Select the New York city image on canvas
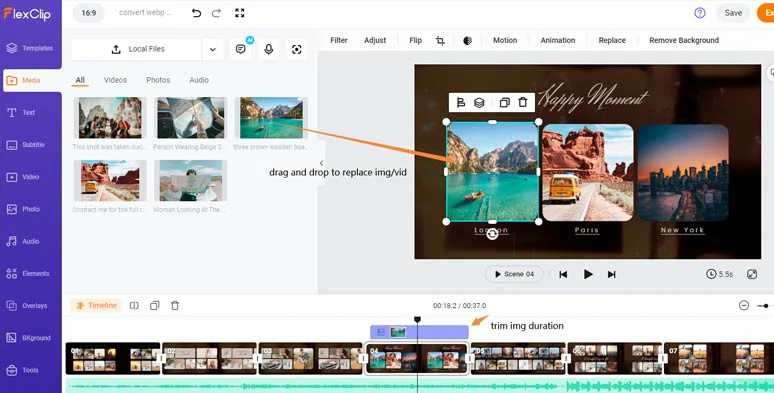 point(683,172)
